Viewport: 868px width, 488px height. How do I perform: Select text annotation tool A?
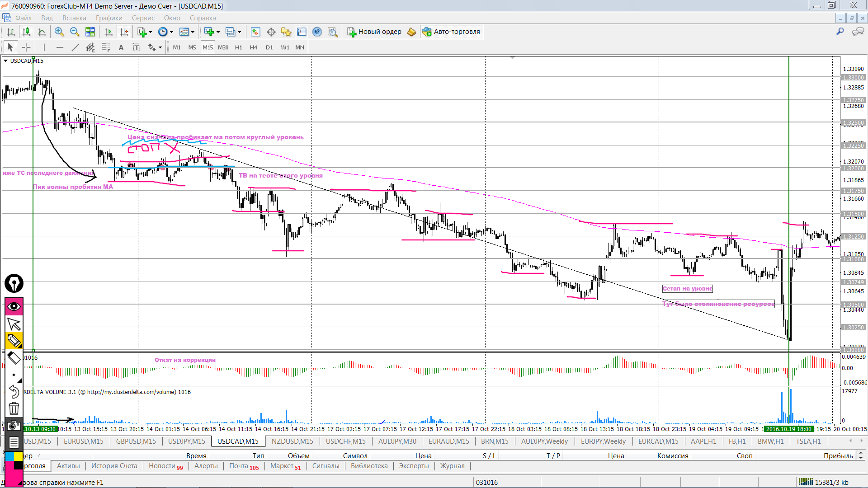[121, 47]
